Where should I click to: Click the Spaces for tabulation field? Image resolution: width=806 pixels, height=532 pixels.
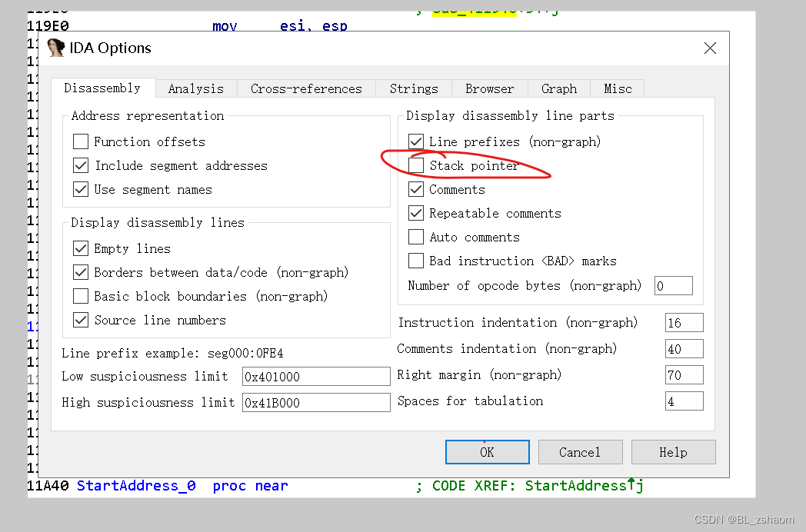coord(684,401)
